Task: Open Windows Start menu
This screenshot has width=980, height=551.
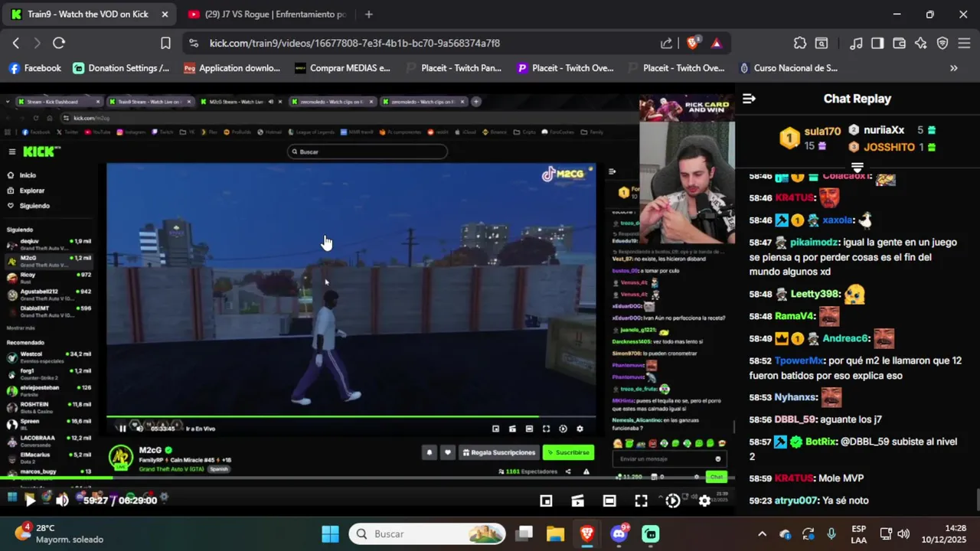Action: (330, 534)
